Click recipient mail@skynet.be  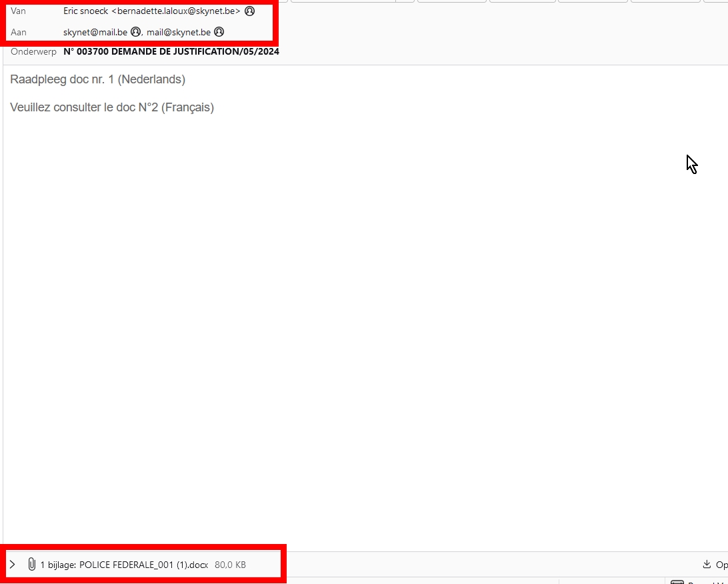[x=179, y=32]
